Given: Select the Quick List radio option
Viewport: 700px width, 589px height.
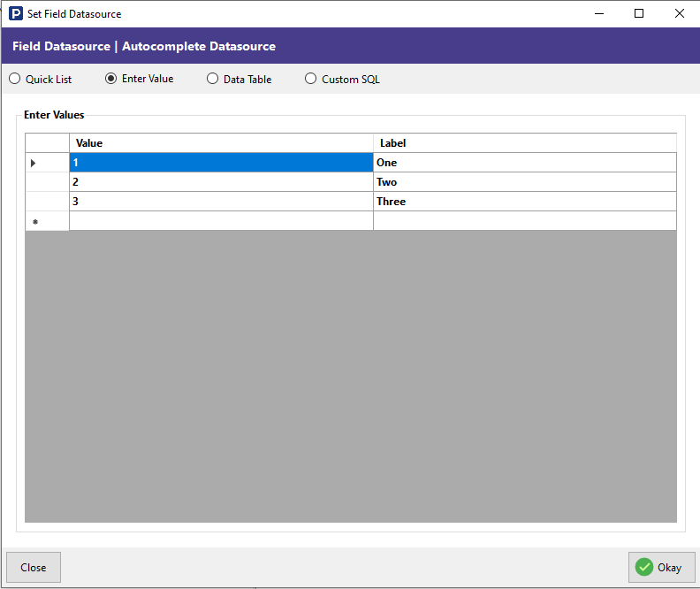Looking at the screenshot, I should click(15, 79).
